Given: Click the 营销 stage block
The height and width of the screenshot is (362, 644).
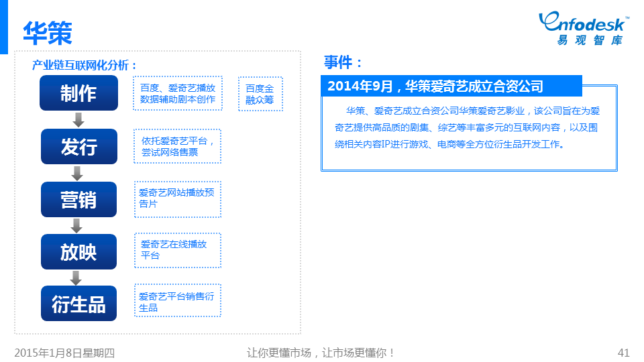Looking at the screenshot, I should point(78,200).
